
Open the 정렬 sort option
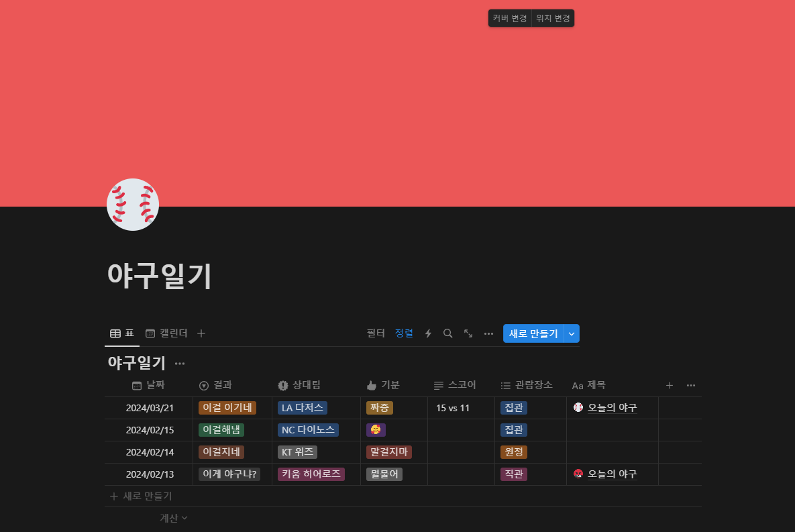[x=404, y=333]
